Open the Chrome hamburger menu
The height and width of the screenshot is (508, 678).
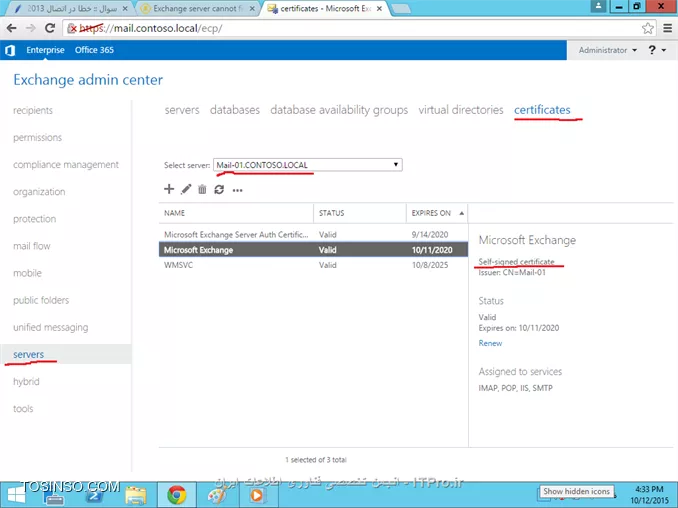668,28
